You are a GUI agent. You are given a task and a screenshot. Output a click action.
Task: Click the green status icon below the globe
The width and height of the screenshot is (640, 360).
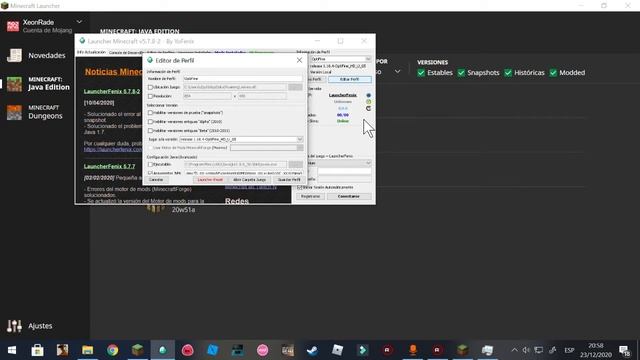pos(369,102)
